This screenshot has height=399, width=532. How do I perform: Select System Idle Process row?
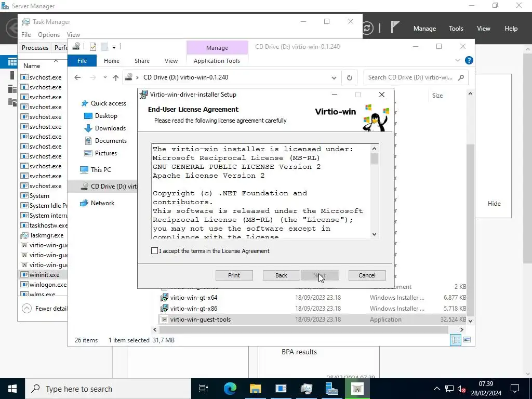44,206
